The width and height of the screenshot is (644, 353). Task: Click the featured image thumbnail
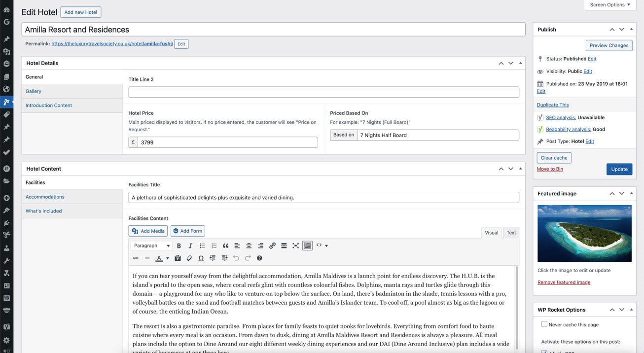584,233
